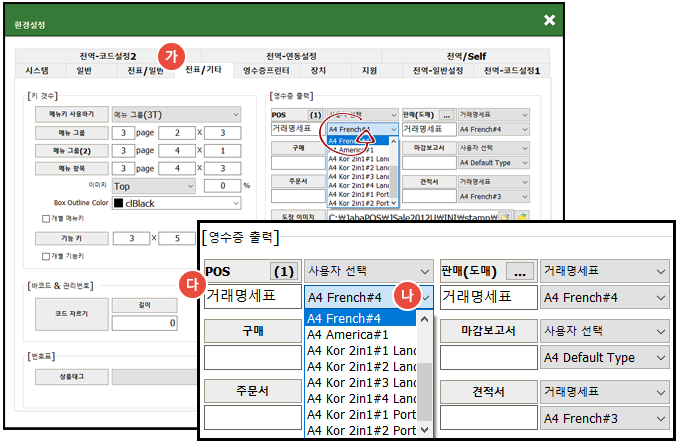680x444 pixels.
Task: Enable the 개별 기능키 checkbox
Action: click(x=46, y=257)
